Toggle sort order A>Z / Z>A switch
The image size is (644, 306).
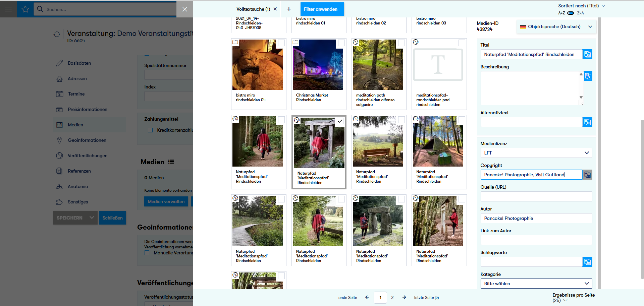point(571,13)
